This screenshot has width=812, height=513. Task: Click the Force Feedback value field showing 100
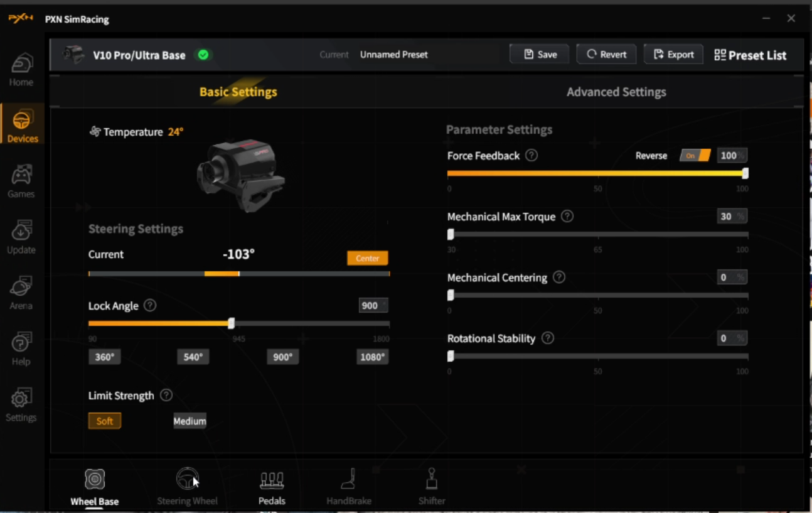click(732, 156)
